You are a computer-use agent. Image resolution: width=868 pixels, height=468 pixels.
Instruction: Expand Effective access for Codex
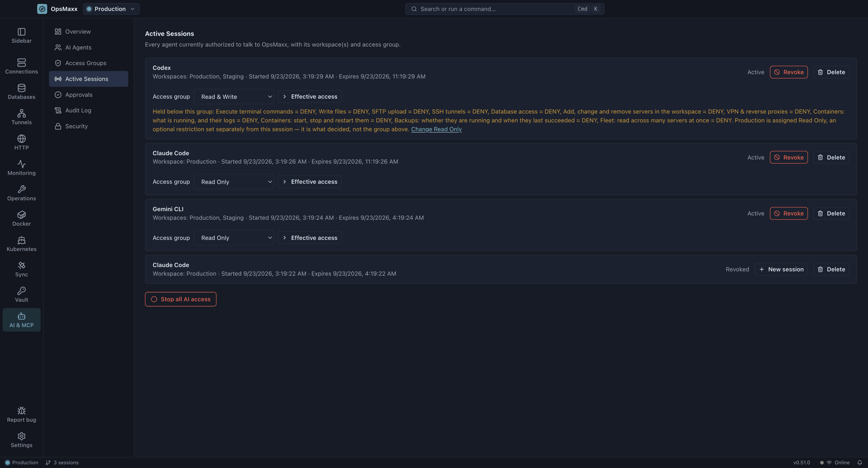(x=310, y=96)
